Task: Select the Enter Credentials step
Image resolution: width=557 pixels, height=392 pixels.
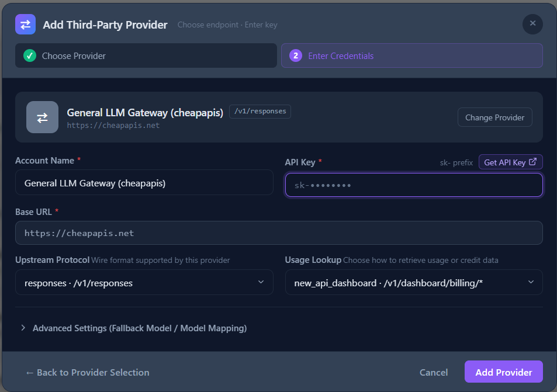Action: click(411, 55)
